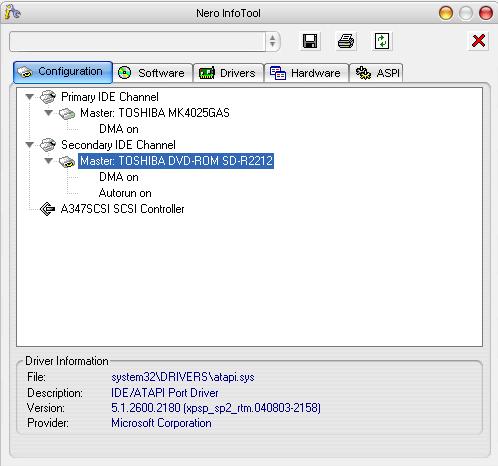Collapse the Master TOSHIBA MK4025GAS node
This screenshot has width=498, height=466.
(x=49, y=113)
